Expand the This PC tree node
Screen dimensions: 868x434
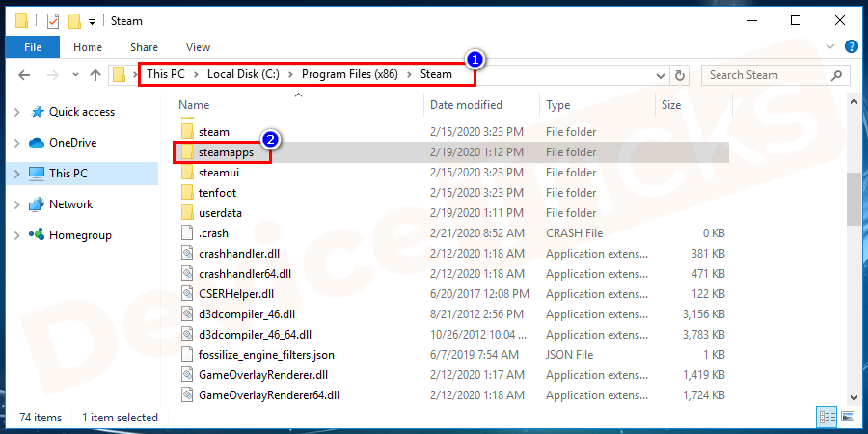(16, 174)
